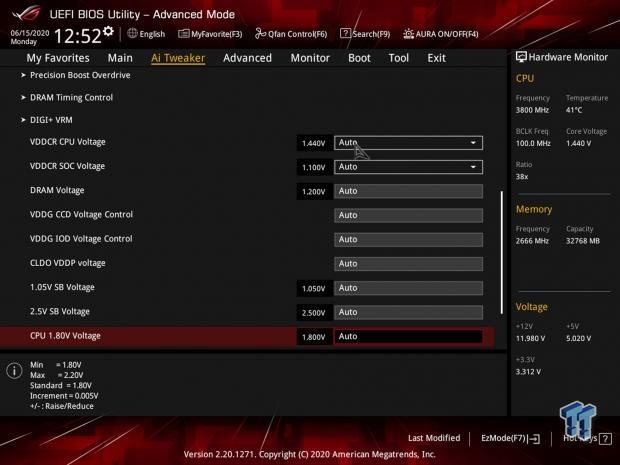Click the 06/15/2020 date text
The image size is (620, 465).
point(30,33)
